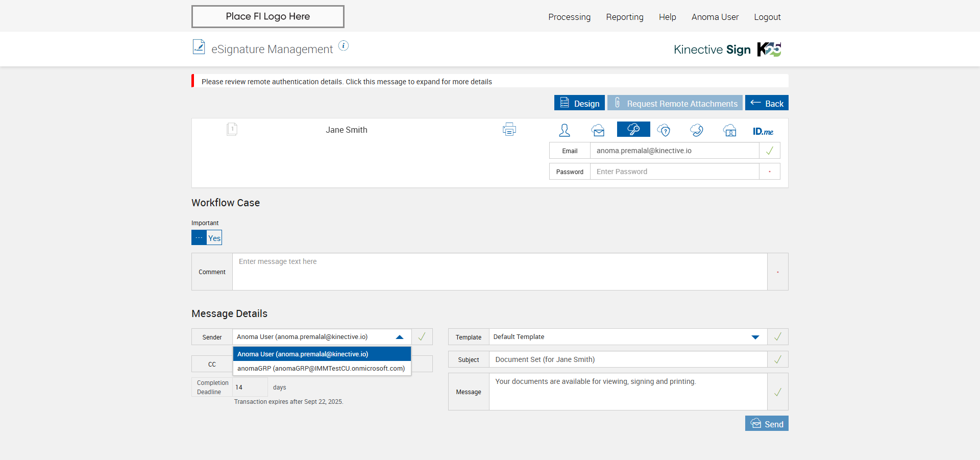Collapse the Sender dropdown arrow
This screenshot has height=460, width=980.
[400, 337]
